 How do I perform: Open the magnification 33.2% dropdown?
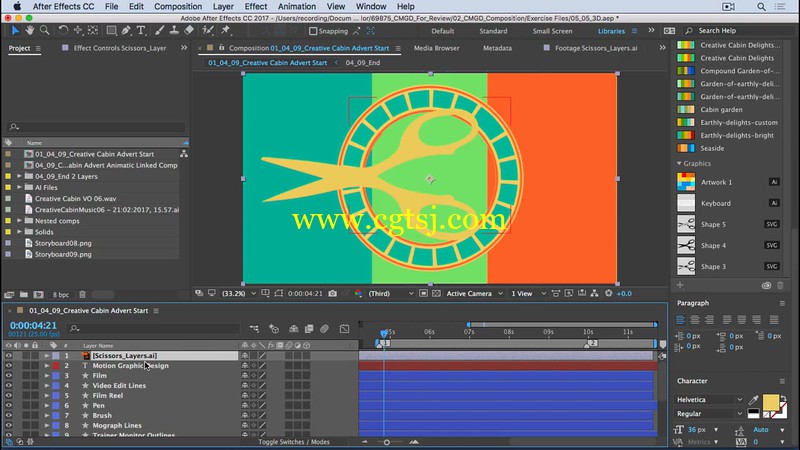click(x=238, y=293)
